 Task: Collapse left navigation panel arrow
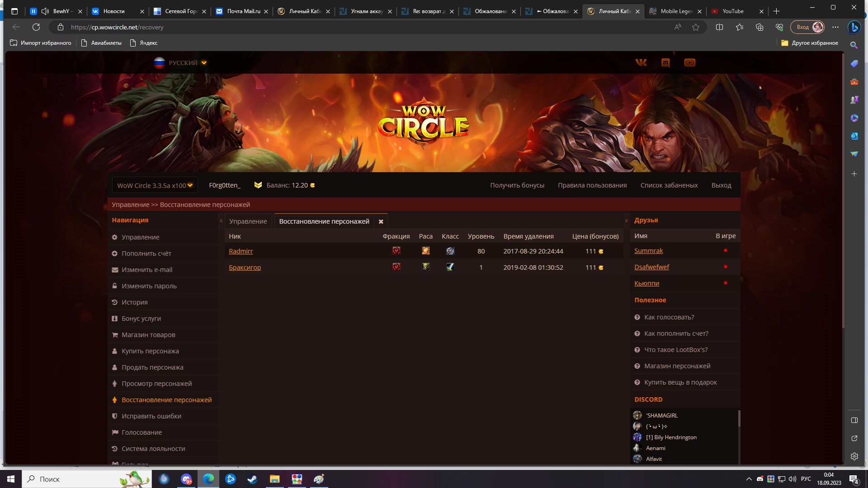tap(221, 221)
